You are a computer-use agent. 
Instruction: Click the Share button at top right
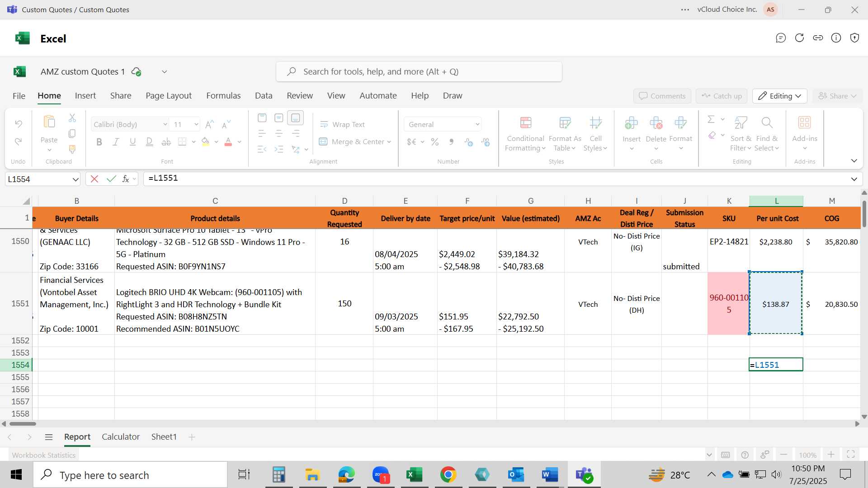838,96
